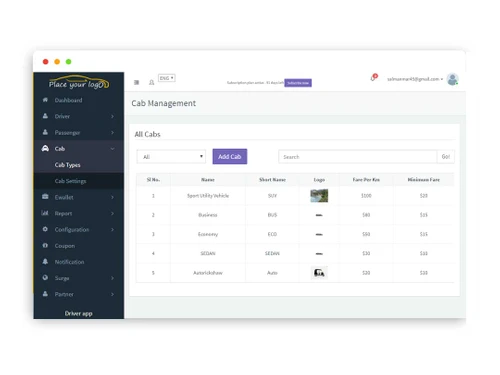This screenshot has height=375, width=500.
Task: Click the $100 fare cell
Action: (x=366, y=196)
